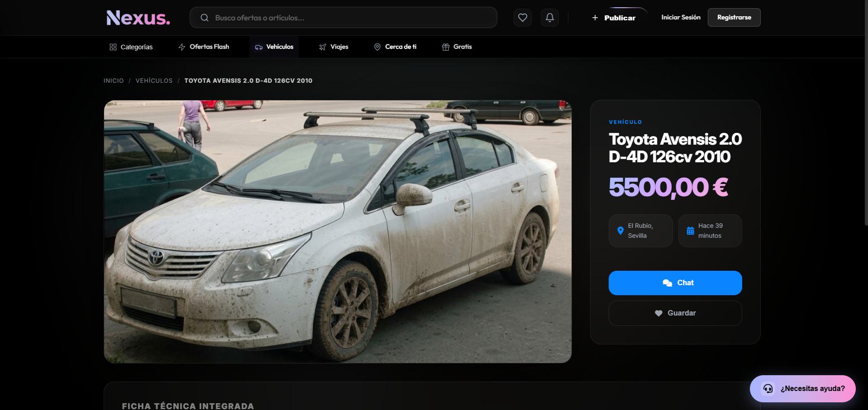Viewport: 868px width, 410px height.
Task: Click the Vehículos car icon
Action: tap(259, 47)
